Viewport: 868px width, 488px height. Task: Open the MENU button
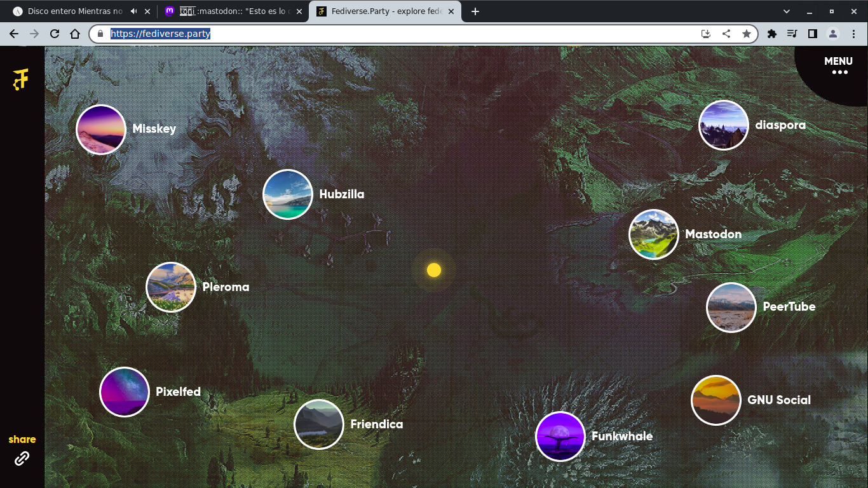pos(838,66)
